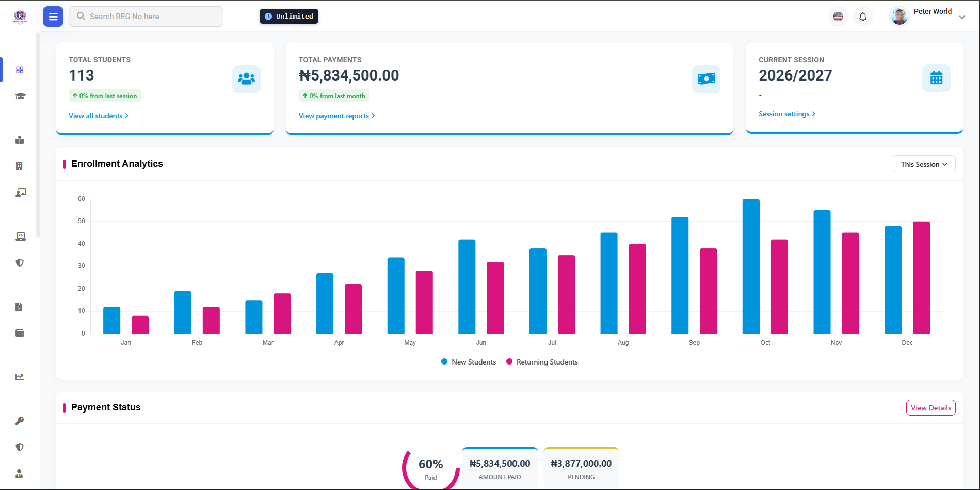Screen dimensions: 980x490
Task: Select the book reader icon in the sidebar
Action: pyautogui.click(x=20, y=140)
